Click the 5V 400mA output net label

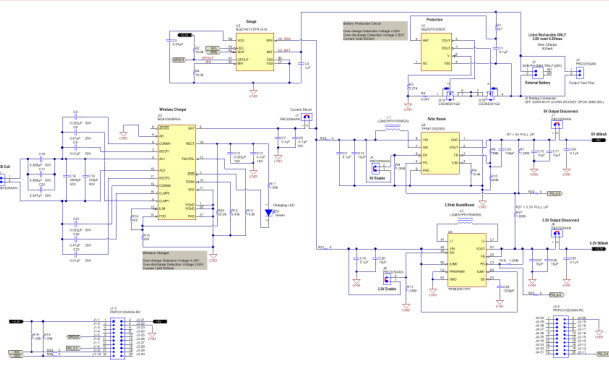599,137
